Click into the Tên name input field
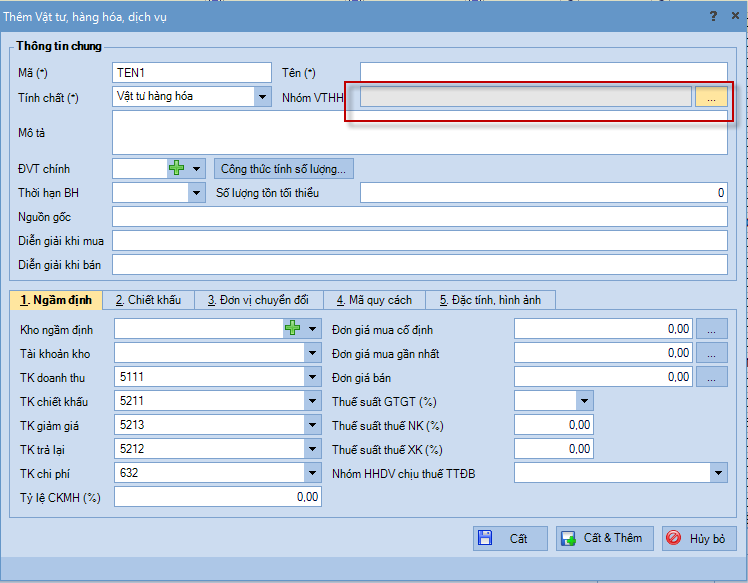 pyautogui.click(x=543, y=73)
